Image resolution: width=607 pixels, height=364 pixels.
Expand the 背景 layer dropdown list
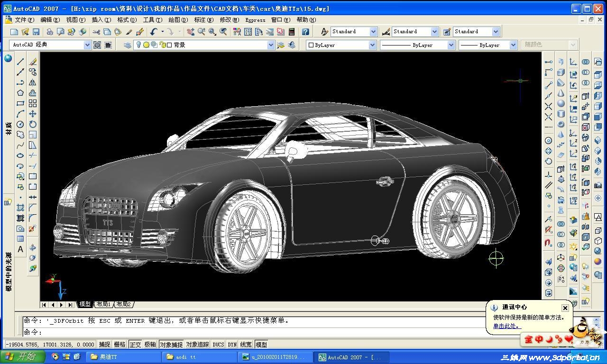point(271,45)
